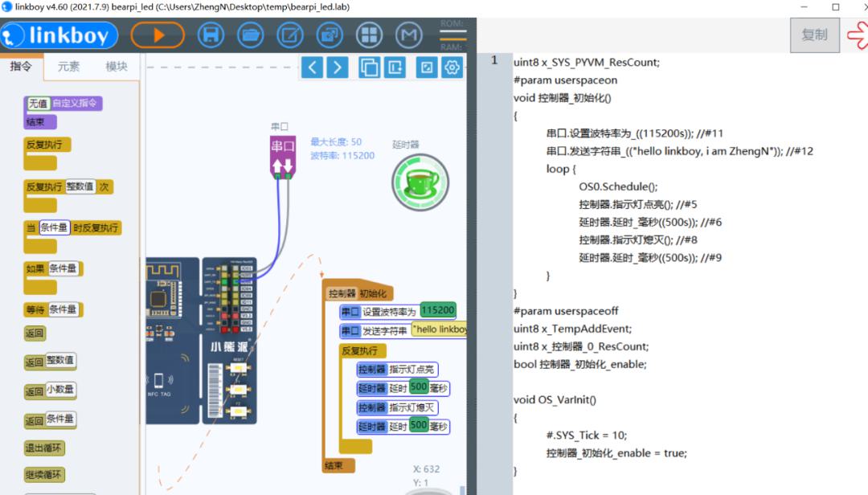
Task: Select the 反复执行 整数值 次 block
Action: 68,187
